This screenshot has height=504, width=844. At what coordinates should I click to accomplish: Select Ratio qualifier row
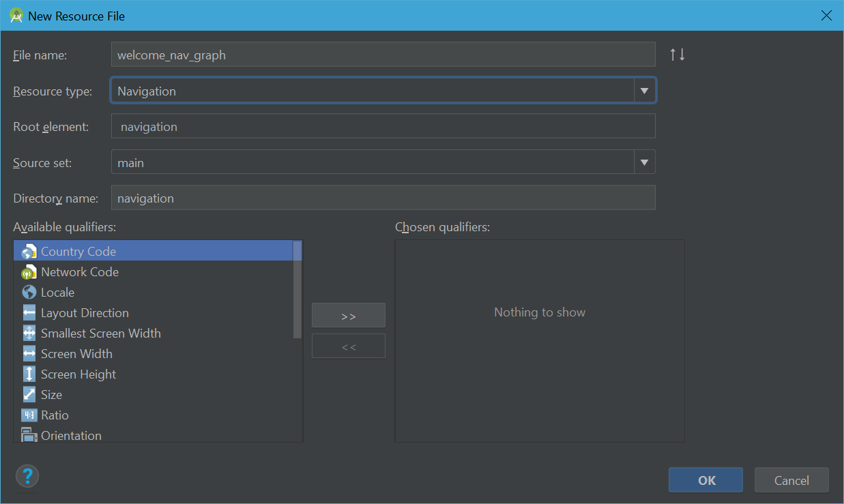(x=154, y=415)
